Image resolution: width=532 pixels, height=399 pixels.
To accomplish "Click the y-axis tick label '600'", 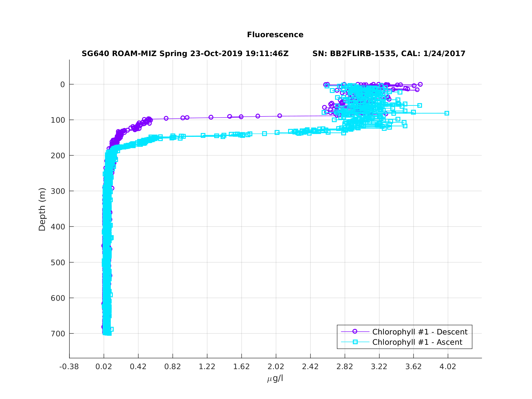I will click(58, 298).
